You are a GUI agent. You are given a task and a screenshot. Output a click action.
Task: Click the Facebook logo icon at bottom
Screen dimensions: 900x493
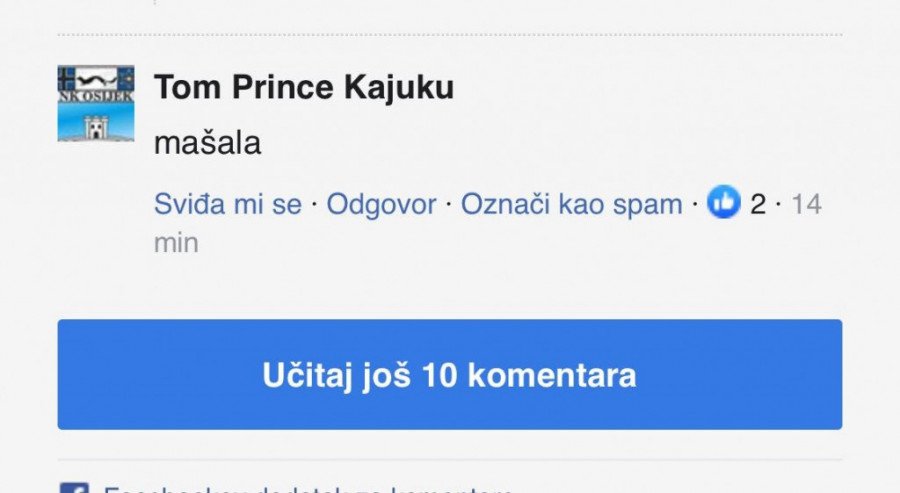(x=74, y=489)
